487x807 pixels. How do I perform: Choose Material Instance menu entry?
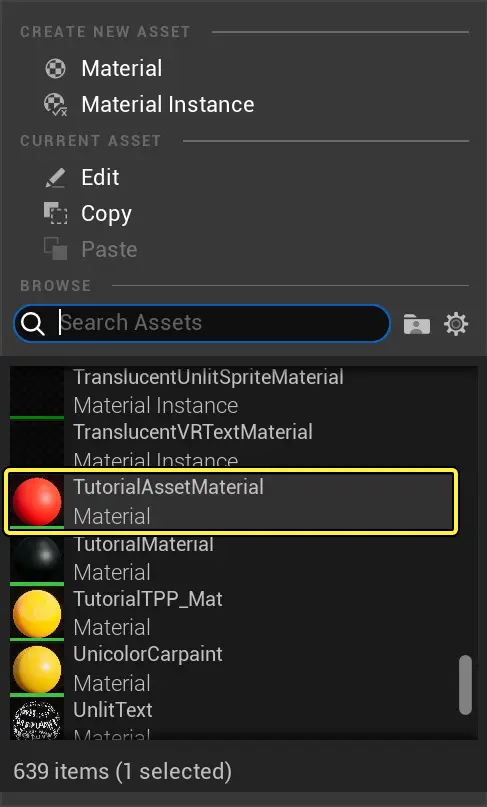(168, 105)
